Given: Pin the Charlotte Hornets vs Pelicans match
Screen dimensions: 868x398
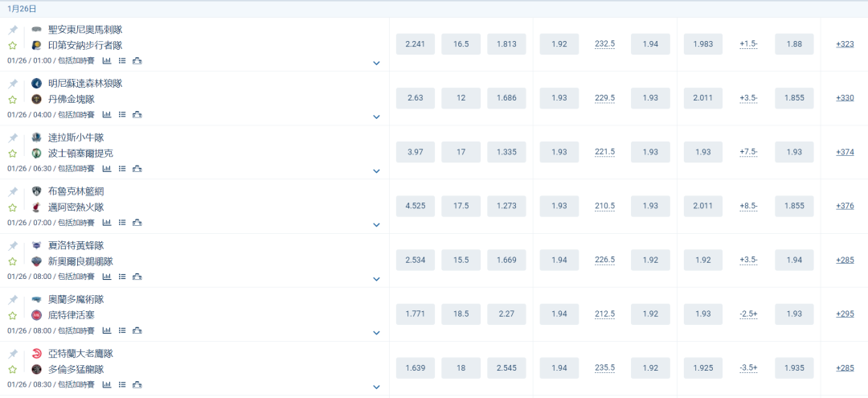Looking at the screenshot, I should 13,246.
